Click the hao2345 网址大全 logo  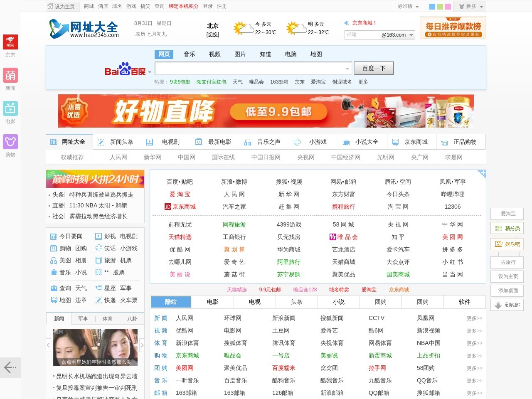[x=84, y=29]
